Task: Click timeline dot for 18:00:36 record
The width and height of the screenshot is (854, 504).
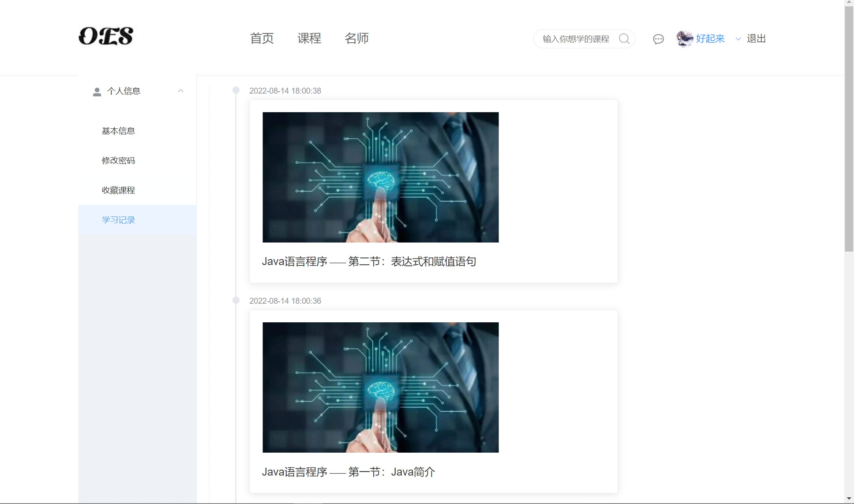Action: click(236, 301)
